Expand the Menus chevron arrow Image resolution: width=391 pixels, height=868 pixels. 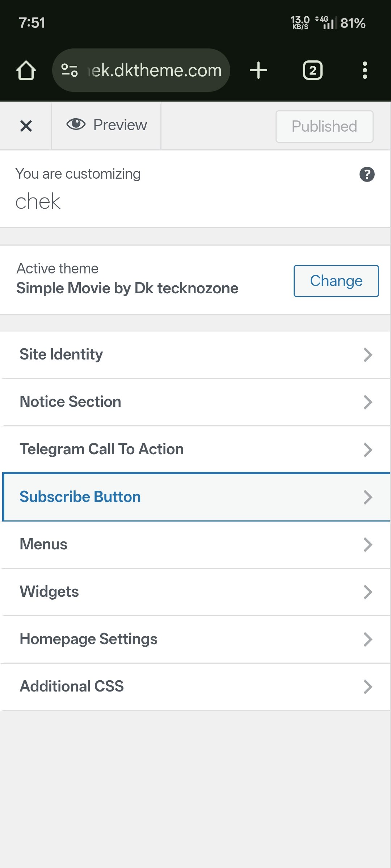point(368,544)
